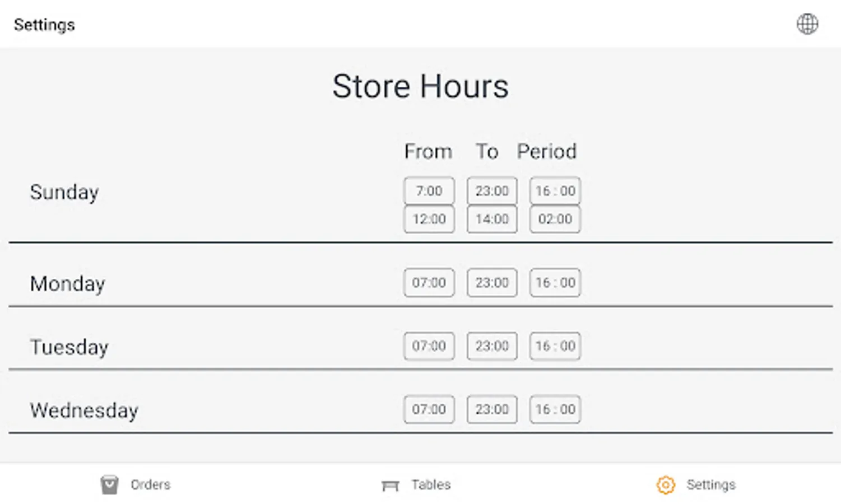
Task: Switch to the Tables tab label
Action: (431, 484)
